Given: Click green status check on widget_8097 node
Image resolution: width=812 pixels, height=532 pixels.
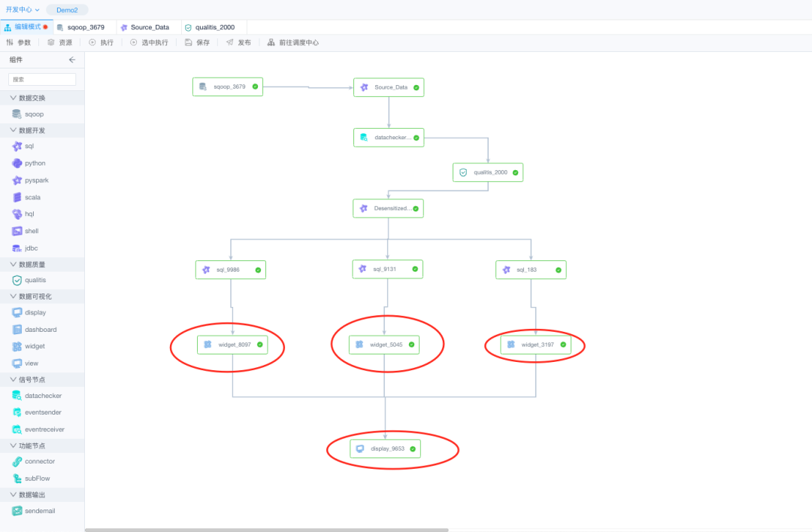Looking at the screenshot, I should (x=259, y=345).
